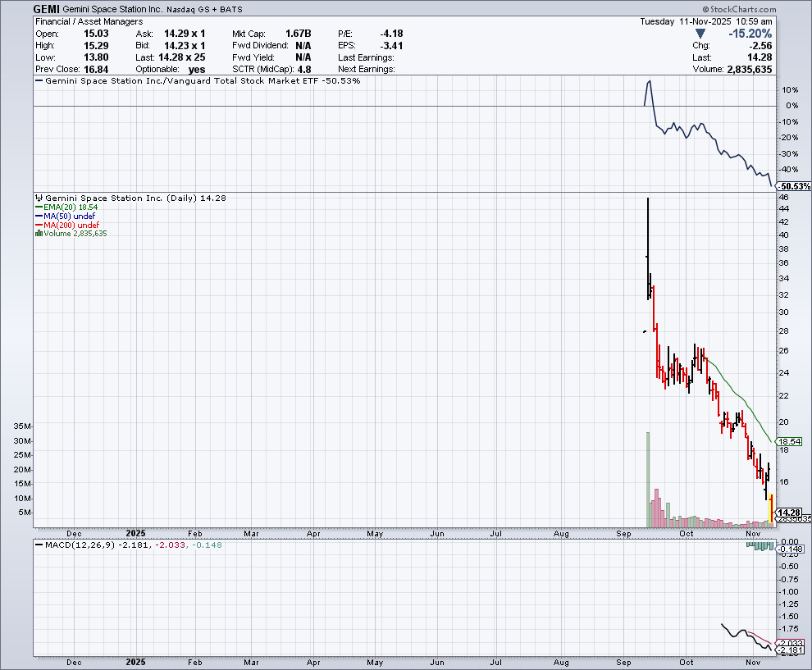Click the down-triangle price change indicator
Viewport: 812px width, 670px height.
pos(700,34)
